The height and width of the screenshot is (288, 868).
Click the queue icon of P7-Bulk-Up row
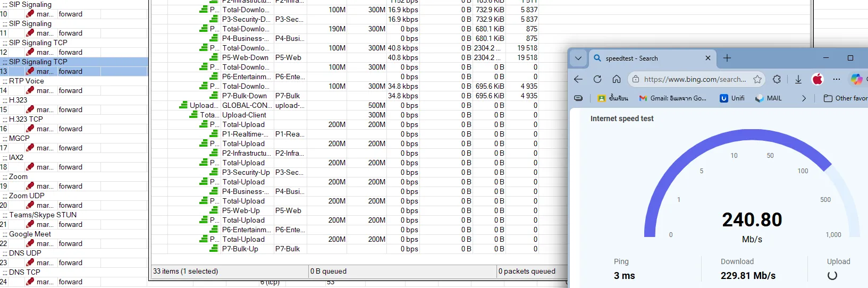click(214, 249)
